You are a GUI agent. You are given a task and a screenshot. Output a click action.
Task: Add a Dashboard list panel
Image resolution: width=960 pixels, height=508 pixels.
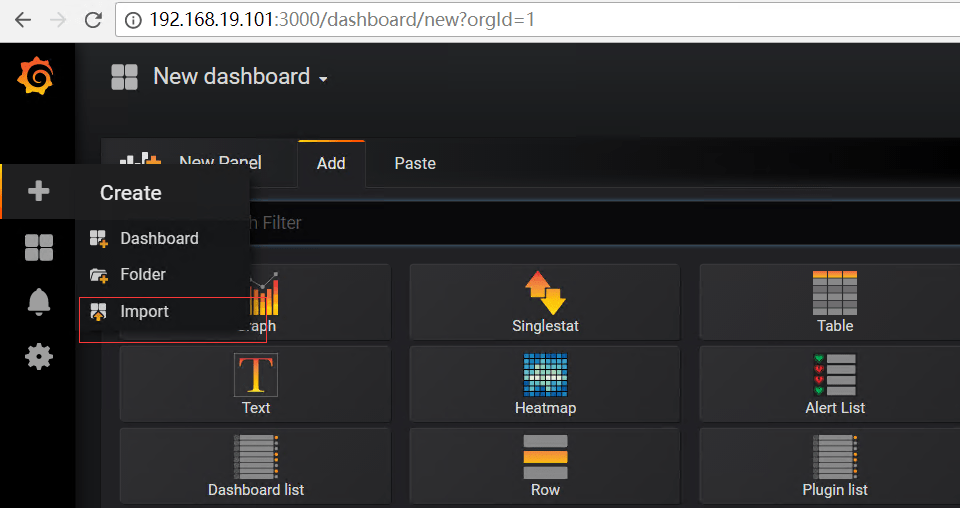[255, 466]
